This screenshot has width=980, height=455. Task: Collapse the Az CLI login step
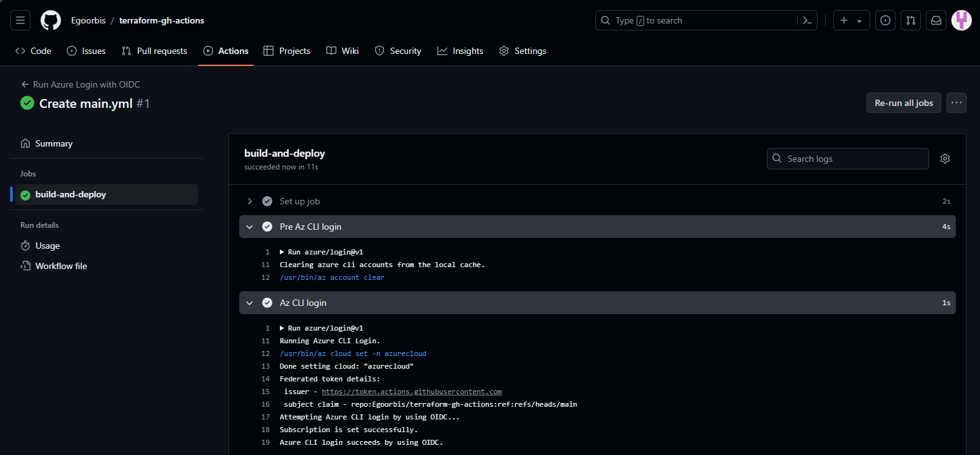coord(250,303)
